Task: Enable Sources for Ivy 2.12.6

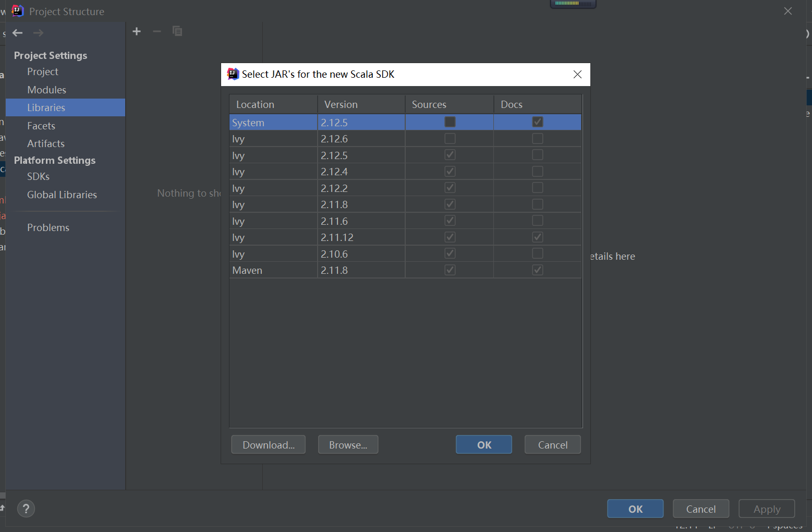Action: tap(449, 138)
